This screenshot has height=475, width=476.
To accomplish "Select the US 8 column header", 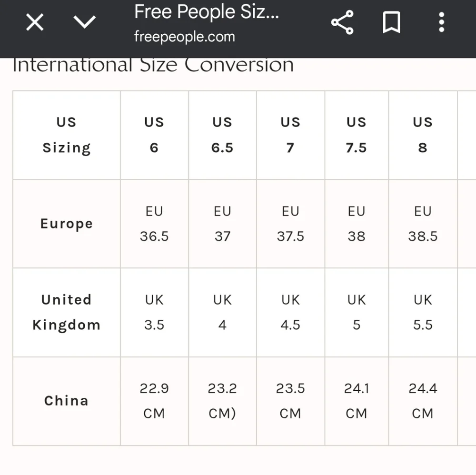I will [423, 135].
